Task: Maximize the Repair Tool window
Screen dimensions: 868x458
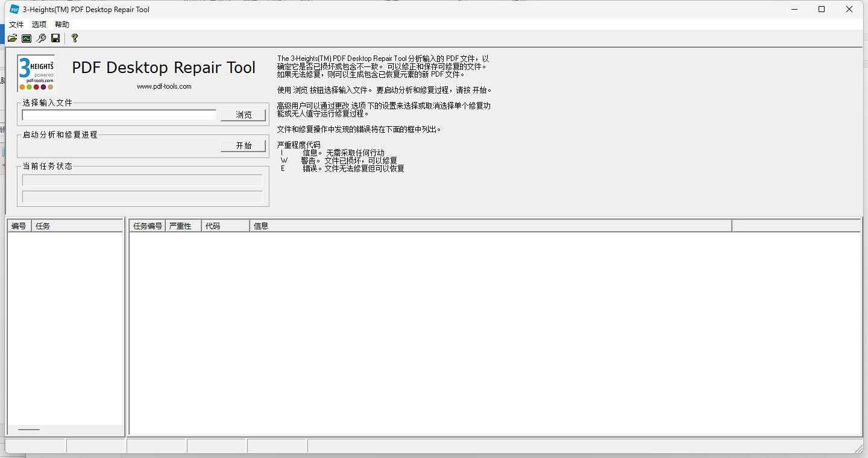Action: 822,9
